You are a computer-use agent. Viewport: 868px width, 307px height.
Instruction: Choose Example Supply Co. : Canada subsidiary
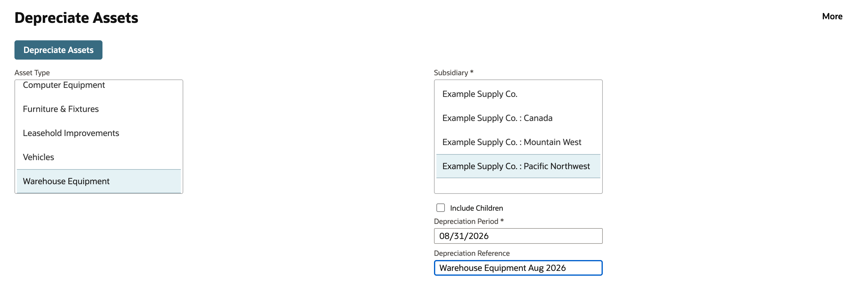pos(518,118)
